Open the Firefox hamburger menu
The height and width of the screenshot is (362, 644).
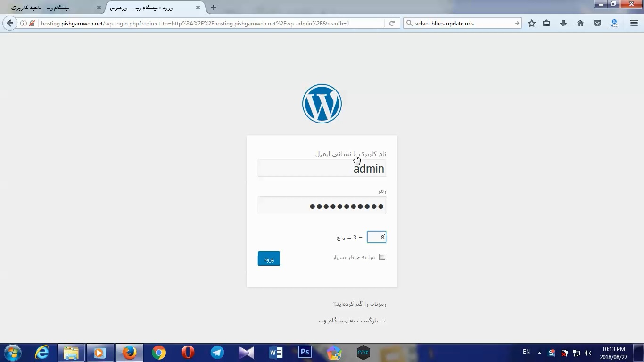[634, 23]
